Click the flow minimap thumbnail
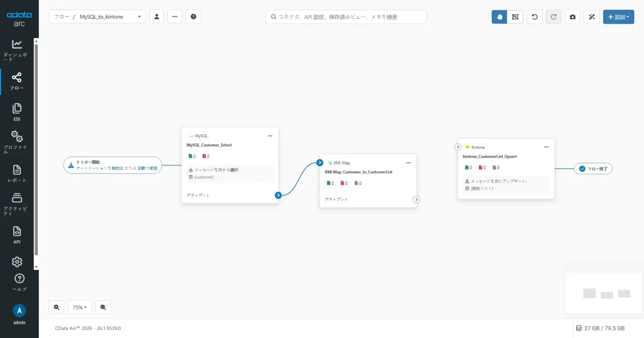The height and width of the screenshot is (338, 644). tap(603, 293)
